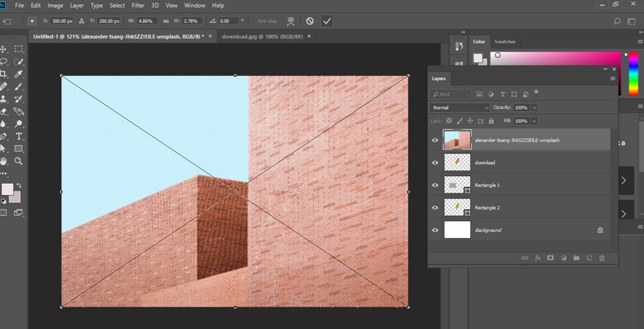Switch to the Swatches tab
This screenshot has width=644, height=329.
click(x=504, y=41)
